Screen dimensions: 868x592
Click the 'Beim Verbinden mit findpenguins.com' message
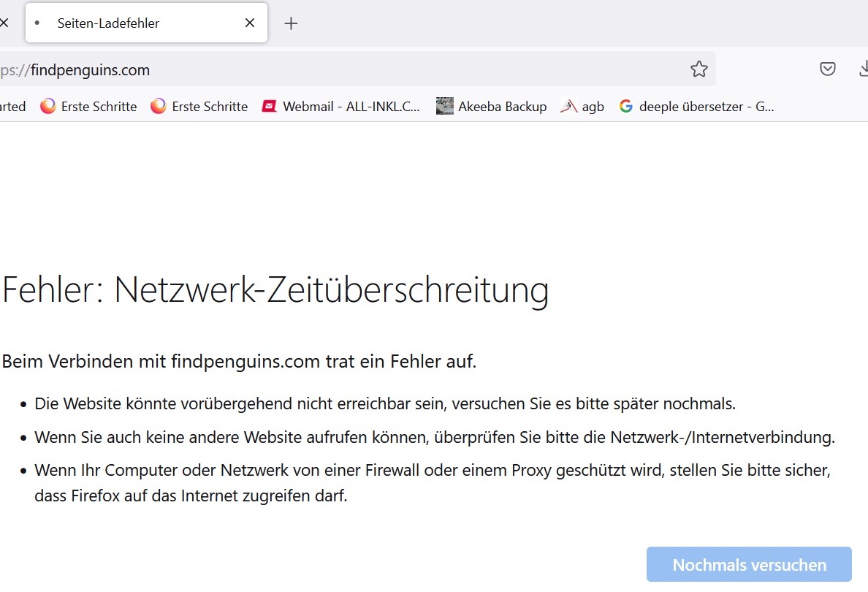point(239,361)
